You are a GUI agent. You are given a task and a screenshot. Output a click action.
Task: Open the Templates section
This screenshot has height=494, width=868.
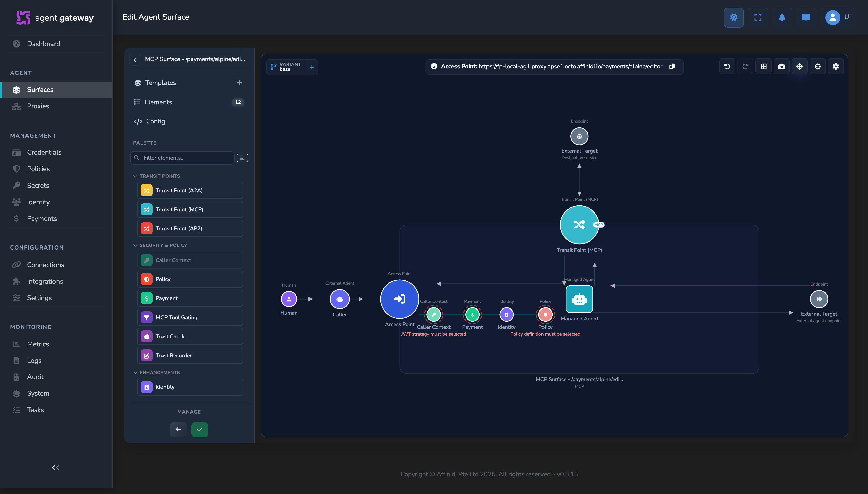tap(160, 82)
